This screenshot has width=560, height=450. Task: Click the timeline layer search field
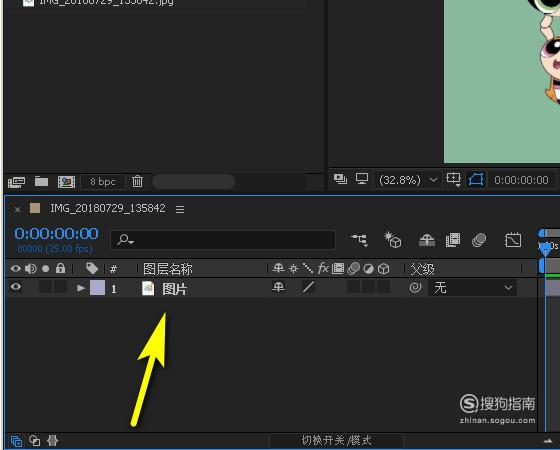coord(223,240)
